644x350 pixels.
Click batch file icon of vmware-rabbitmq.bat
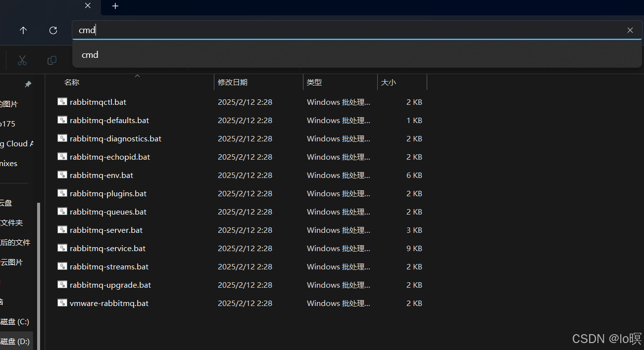click(x=62, y=303)
